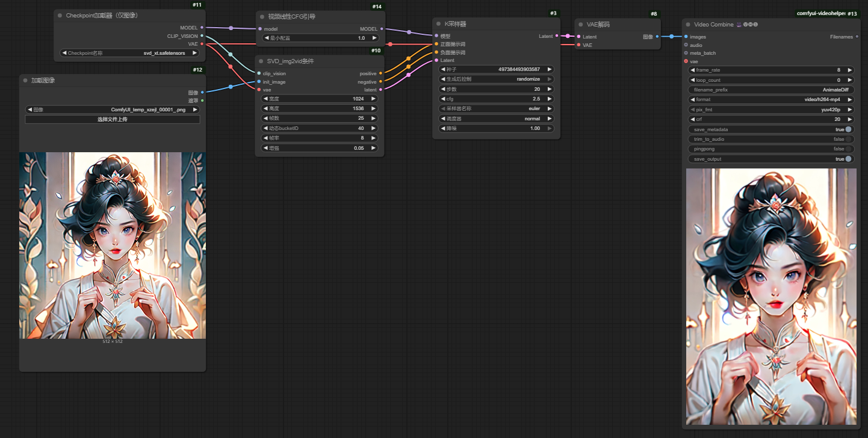Screen dimensions: 868x438
Task: Click the CLIP_VISION output socket on Checkpoint loader
Action: [202, 36]
